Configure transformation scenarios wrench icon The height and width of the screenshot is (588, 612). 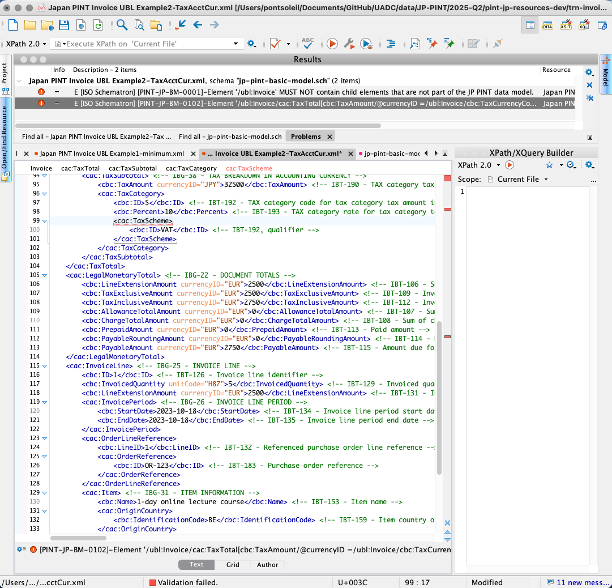pyautogui.click(x=349, y=44)
